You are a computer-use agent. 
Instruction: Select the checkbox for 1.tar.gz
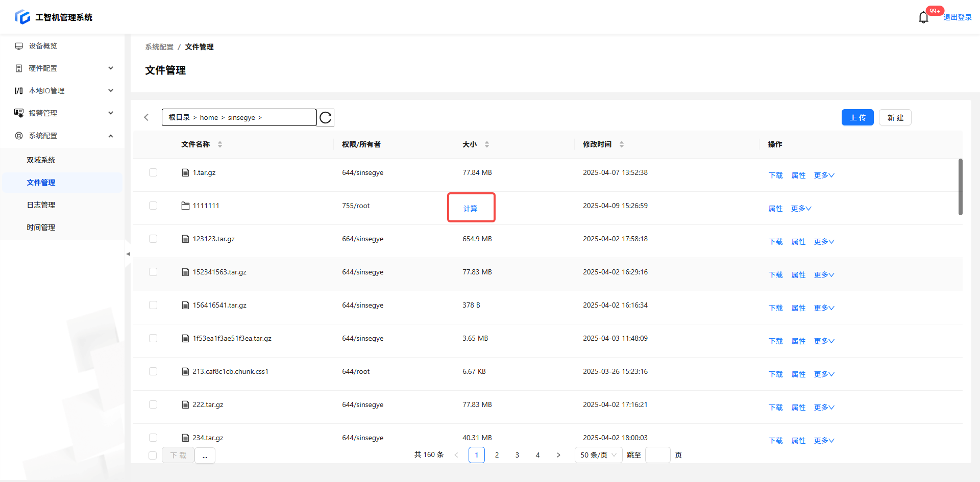click(x=153, y=173)
